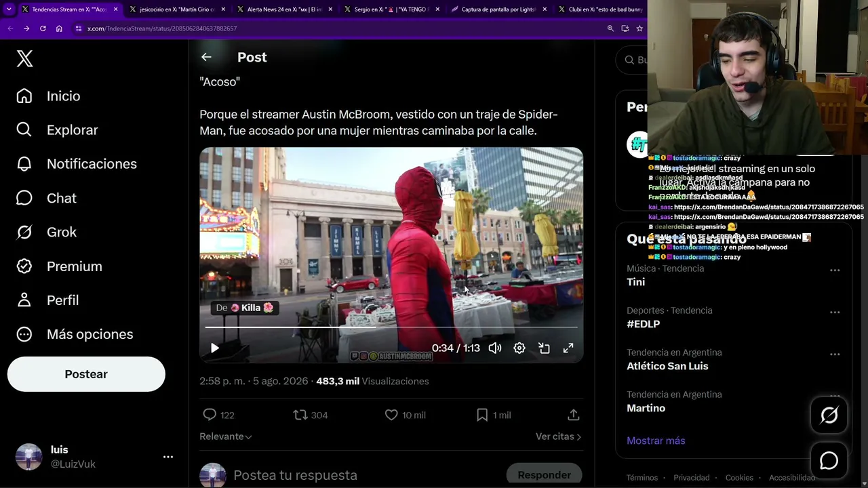Open the Cookies footer link
This screenshot has width=868, height=488.
click(x=739, y=478)
